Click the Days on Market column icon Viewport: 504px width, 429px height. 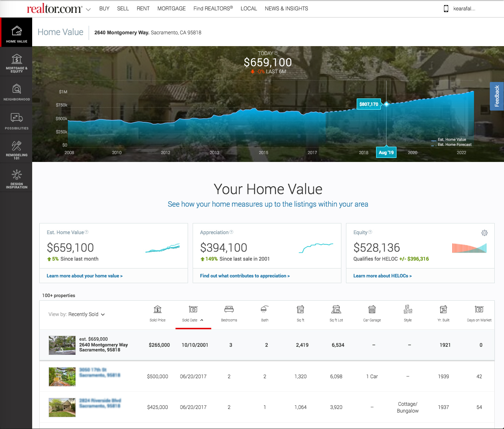[x=479, y=310]
